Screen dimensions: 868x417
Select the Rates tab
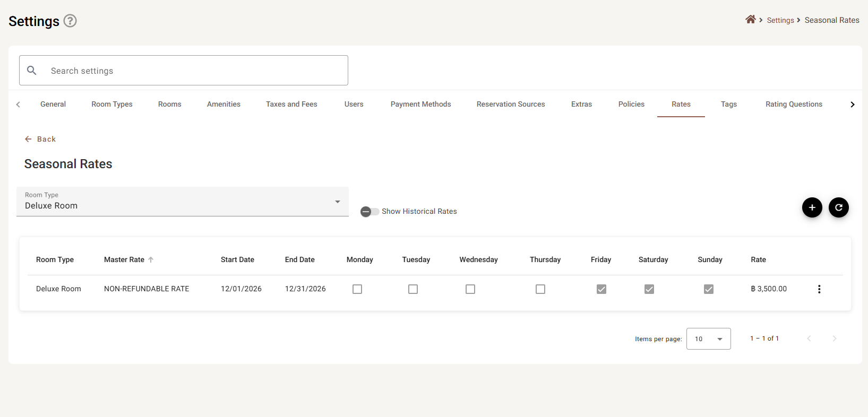pyautogui.click(x=681, y=104)
